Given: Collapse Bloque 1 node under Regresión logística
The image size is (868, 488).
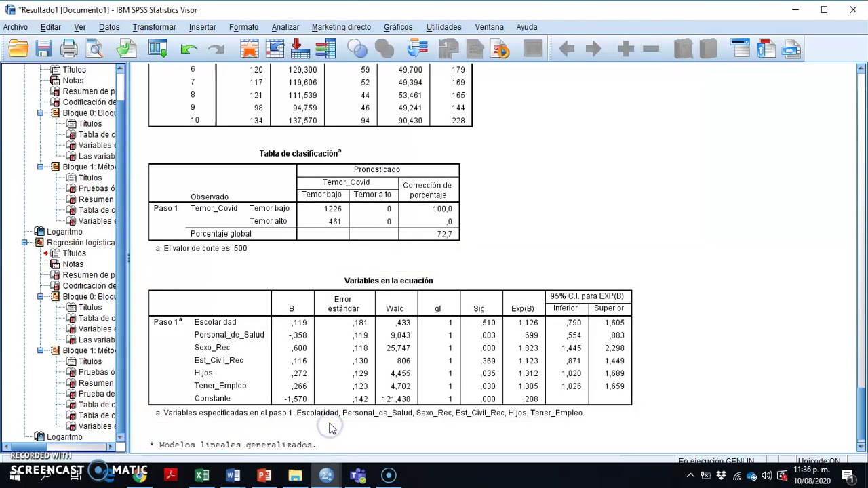Looking at the screenshot, I should point(40,350).
